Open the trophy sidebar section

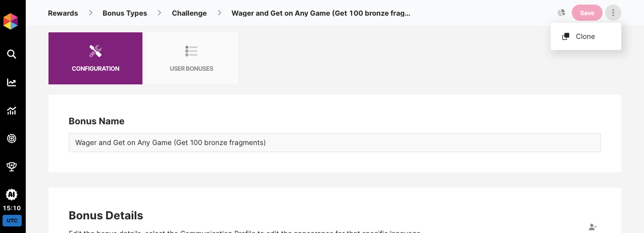coord(12,166)
